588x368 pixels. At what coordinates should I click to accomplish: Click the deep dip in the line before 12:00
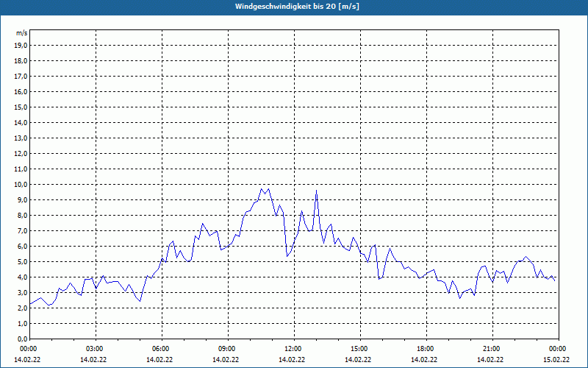287,256
